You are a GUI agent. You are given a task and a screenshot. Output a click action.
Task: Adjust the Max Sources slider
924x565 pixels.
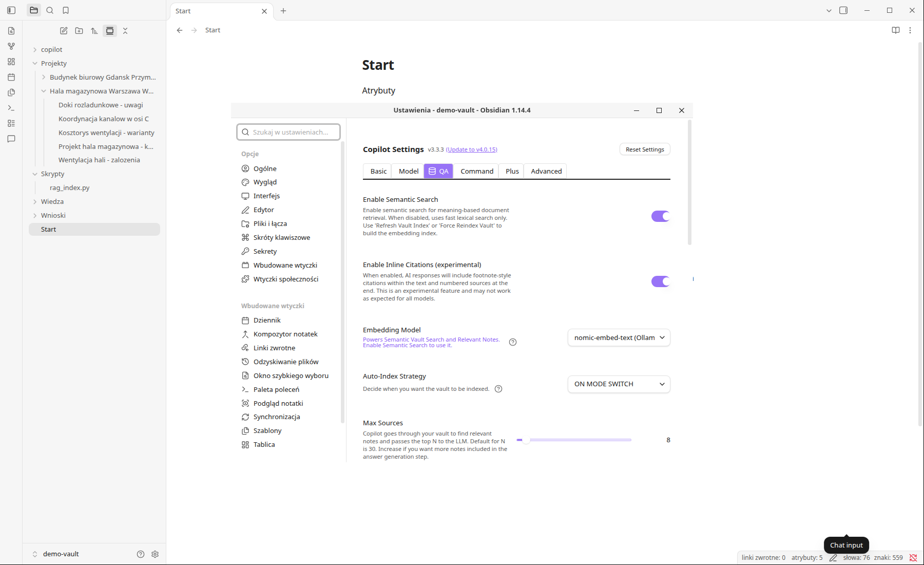point(574,440)
